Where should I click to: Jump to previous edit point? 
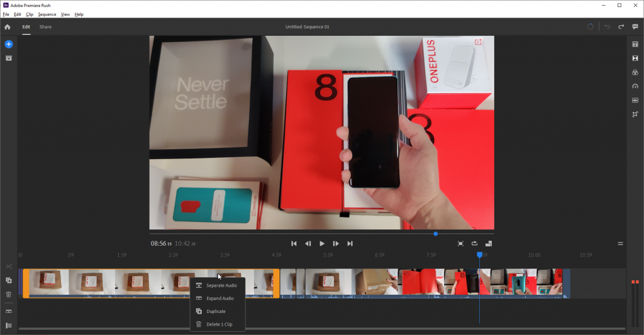(294, 243)
